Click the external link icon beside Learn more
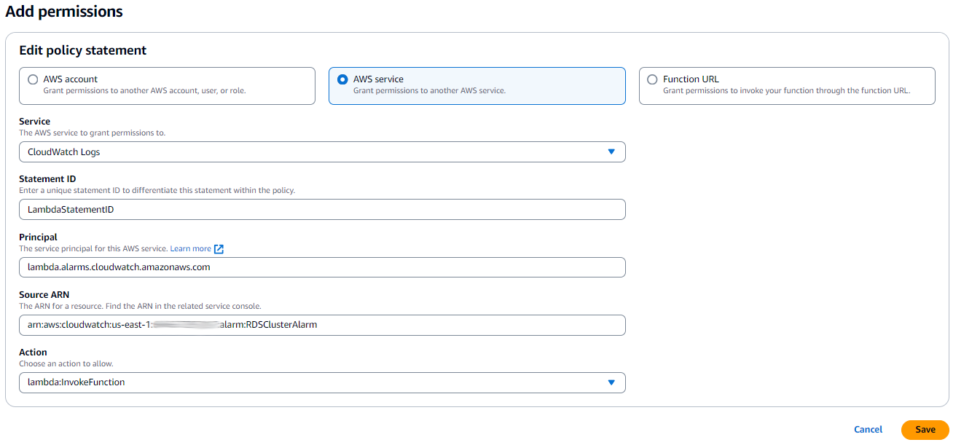 click(219, 248)
